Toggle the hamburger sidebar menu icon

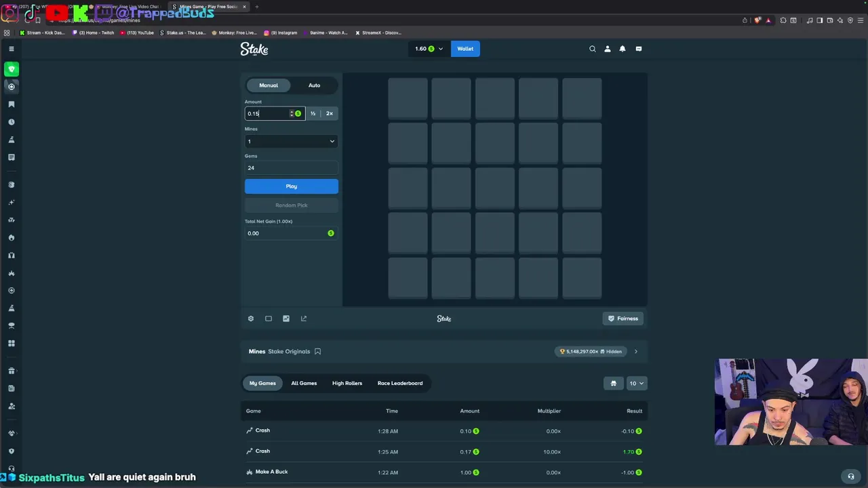point(12,49)
